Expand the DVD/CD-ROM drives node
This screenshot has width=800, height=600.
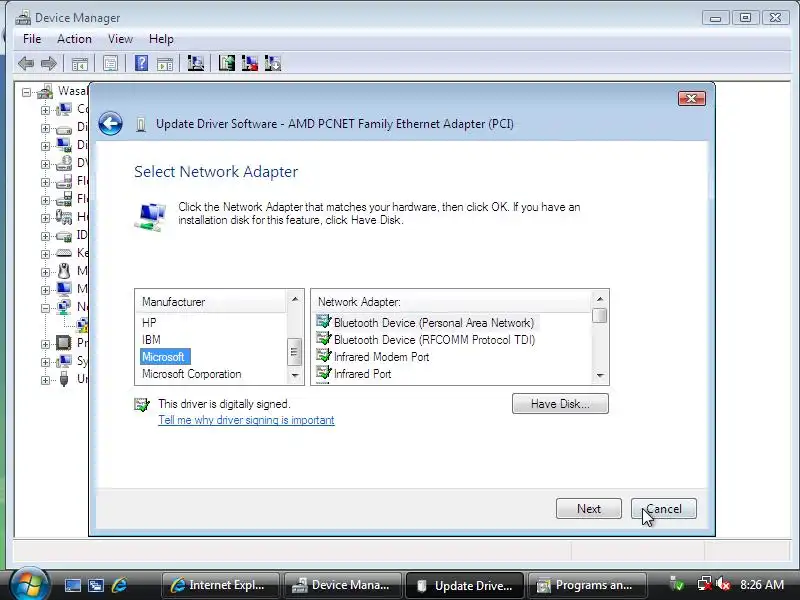pyautogui.click(x=45, y=164)
